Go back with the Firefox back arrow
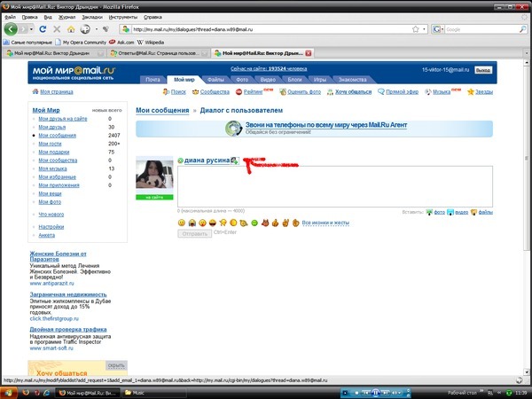The width and height of the screenshot is (532, 399). coord(11,29)
